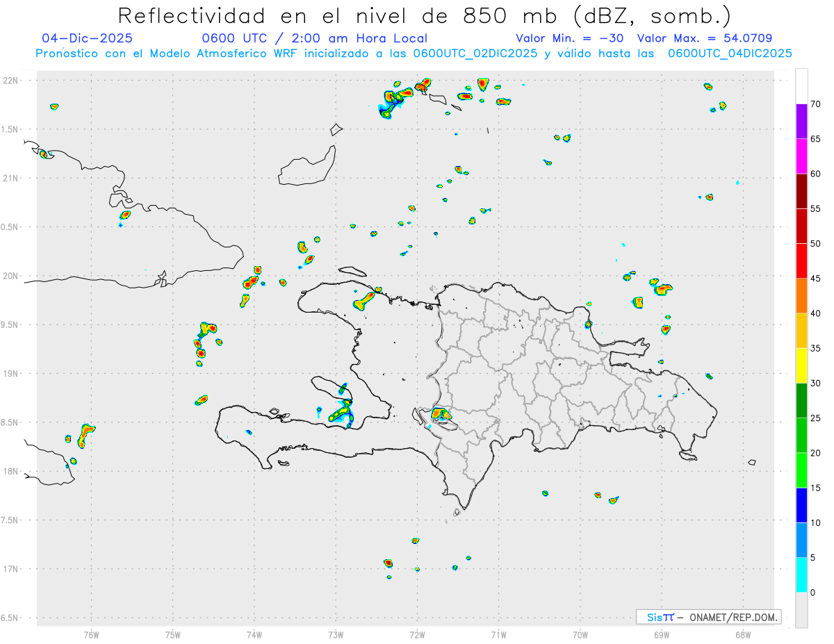The height and width of the screenshot is (644, 834).
Task: Click the '70' value on the colorbar scale
Action: click(x=816, y=104)
